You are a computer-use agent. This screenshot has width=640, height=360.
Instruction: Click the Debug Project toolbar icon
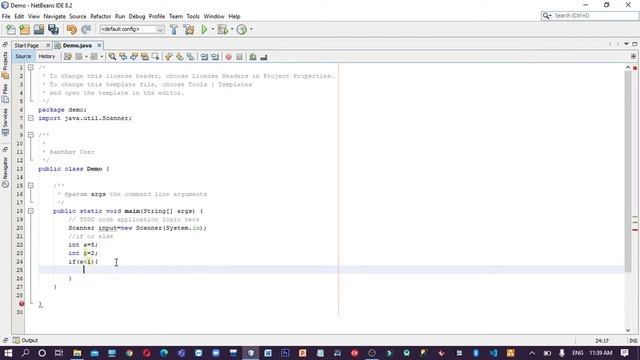222,29
